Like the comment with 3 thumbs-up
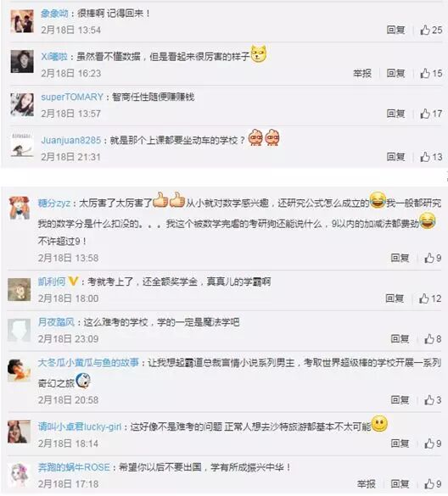 (x=433, y=400)
